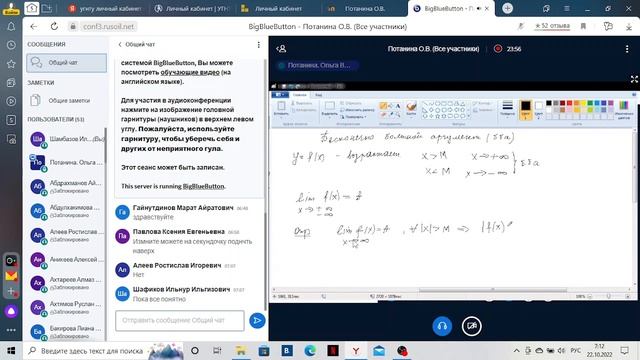Image resolution: width=640 pixels, height=360 pixels.
Task: Select user Алеев Ростислав in list
Action: (67, 235)
